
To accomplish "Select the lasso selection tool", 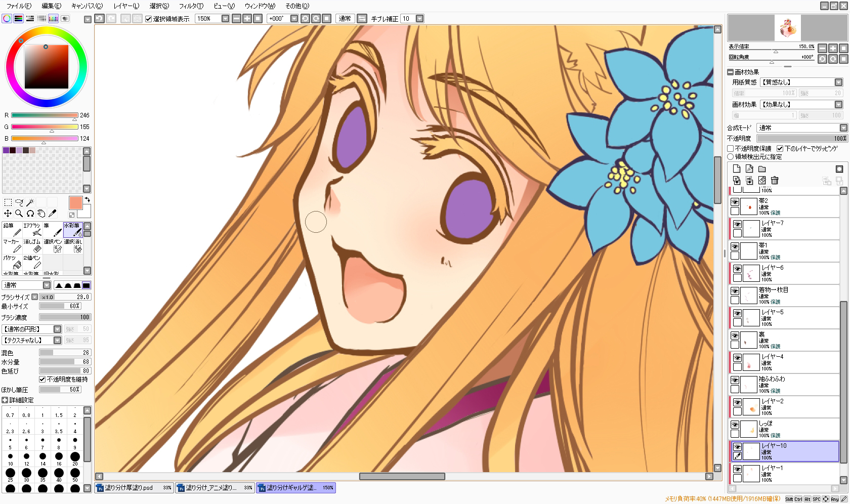I will click(19, 202).
